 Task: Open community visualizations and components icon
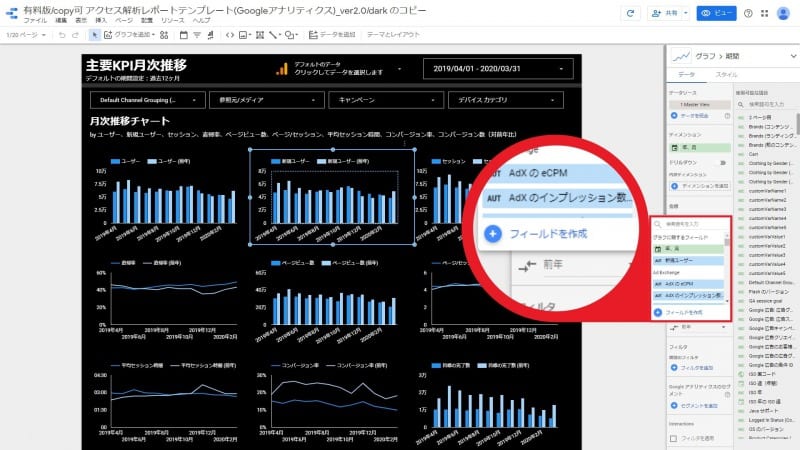click(x=164, y=35)
